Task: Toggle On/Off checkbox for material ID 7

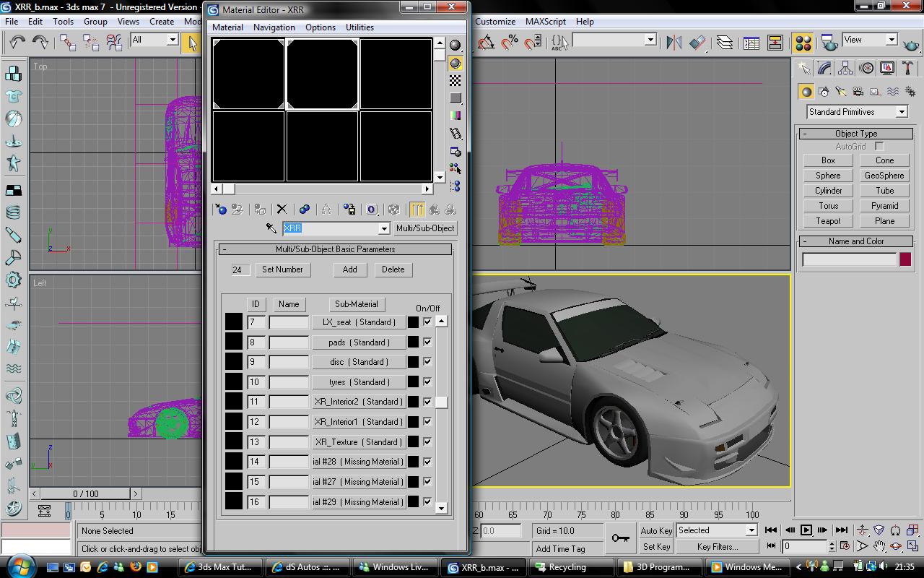Action: (427, 322)
